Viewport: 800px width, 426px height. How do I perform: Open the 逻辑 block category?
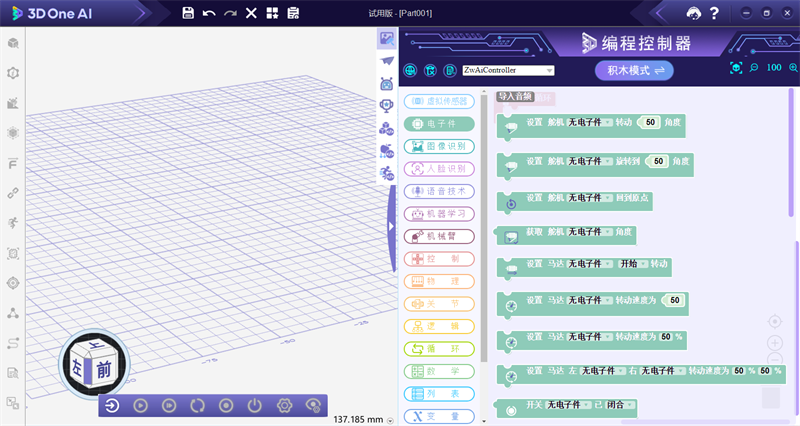[x=439, y=326]
